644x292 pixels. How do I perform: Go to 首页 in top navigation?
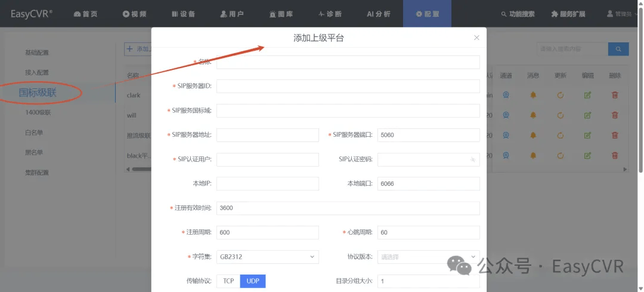(86, 14)
